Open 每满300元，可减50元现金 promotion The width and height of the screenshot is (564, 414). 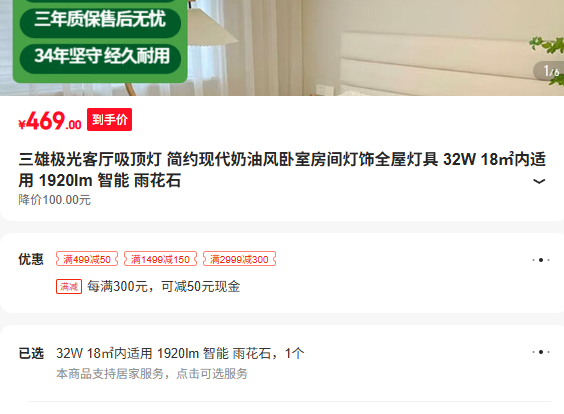point(164,287)
